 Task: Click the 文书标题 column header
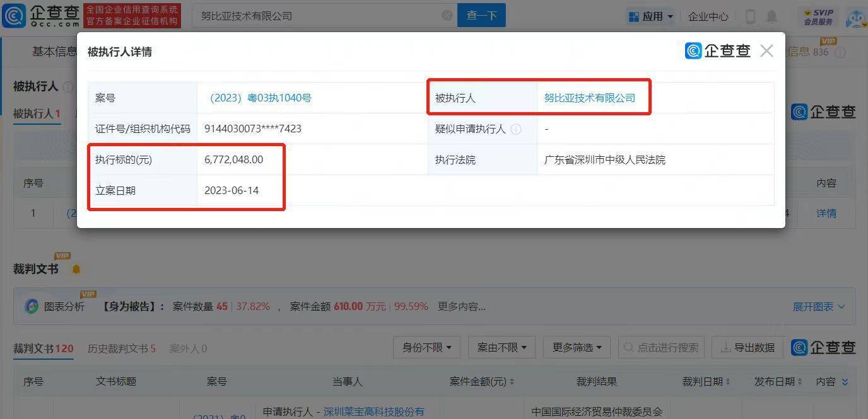click(116, 382)
